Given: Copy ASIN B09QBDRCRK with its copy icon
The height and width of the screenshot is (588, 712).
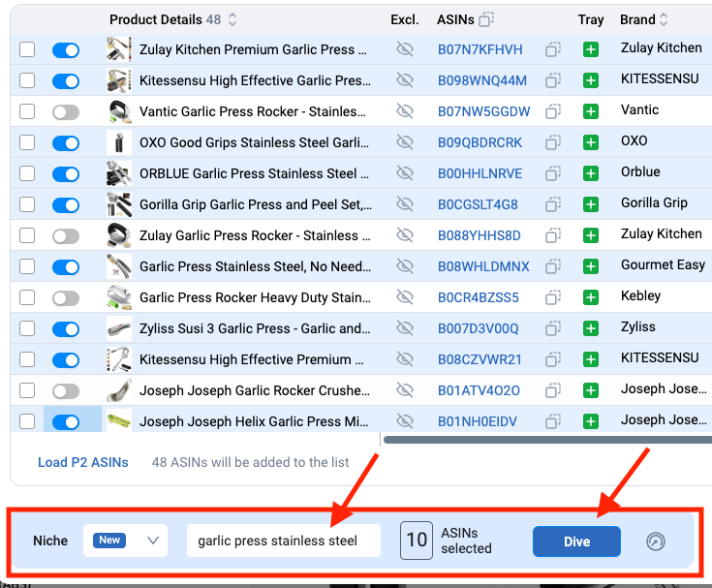Looking at the screenshot, I should pyautogui.click(x=552, y=142).
